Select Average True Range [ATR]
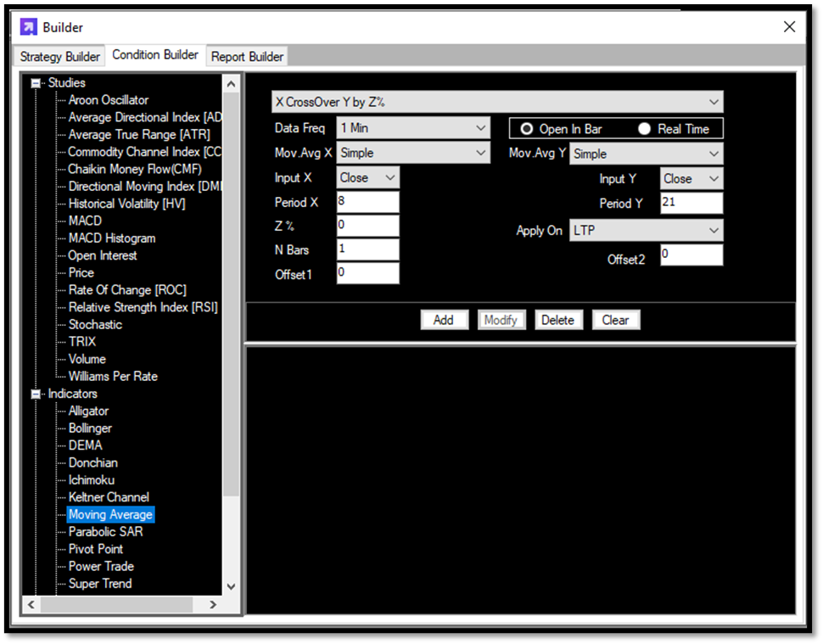 click(x=139, y=135)
